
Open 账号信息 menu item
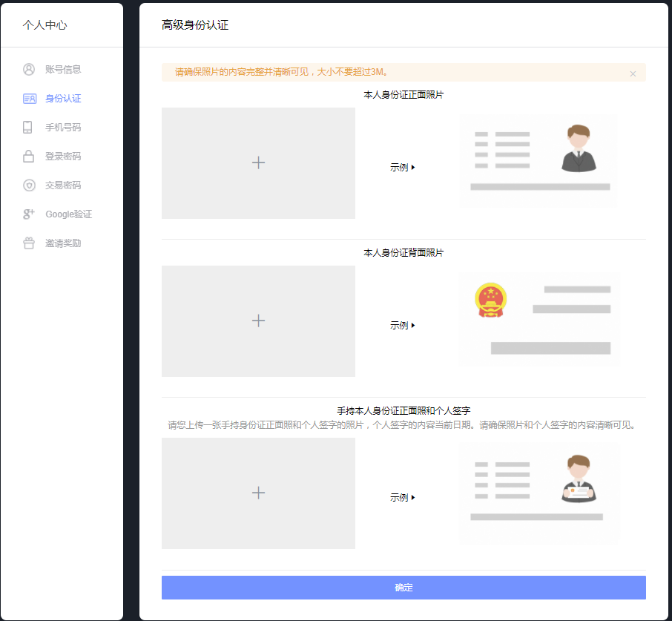point(63,70)
